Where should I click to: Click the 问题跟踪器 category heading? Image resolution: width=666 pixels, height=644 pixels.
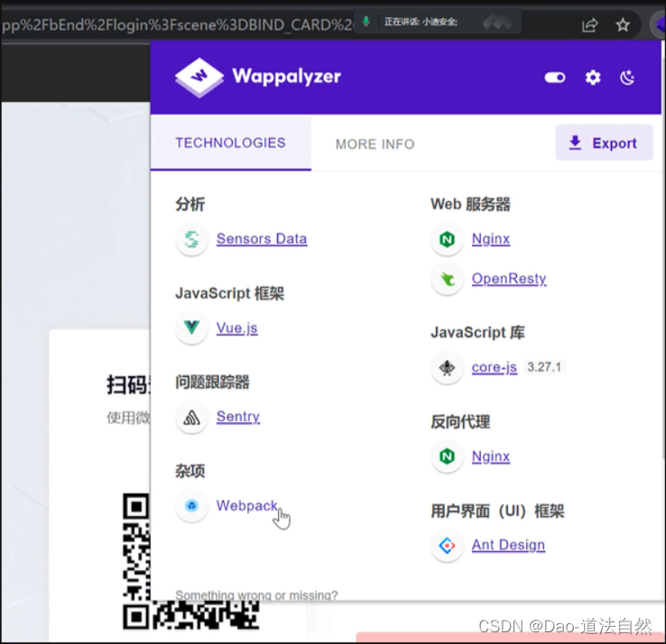tap(212, 382)
